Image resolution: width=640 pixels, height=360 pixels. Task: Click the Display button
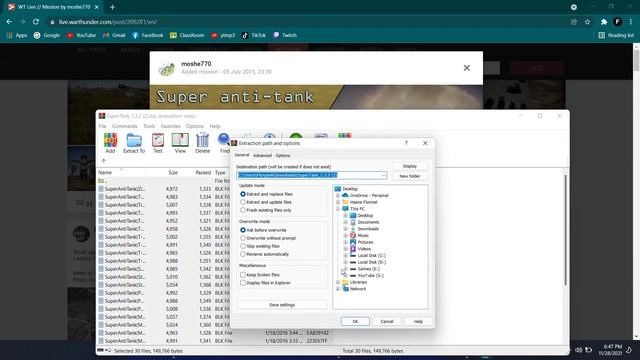point(410,166)
